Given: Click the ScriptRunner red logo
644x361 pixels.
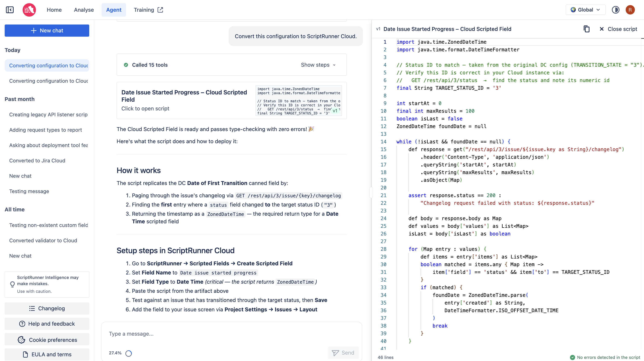Looking at the screenshot, I should [29, 10].
